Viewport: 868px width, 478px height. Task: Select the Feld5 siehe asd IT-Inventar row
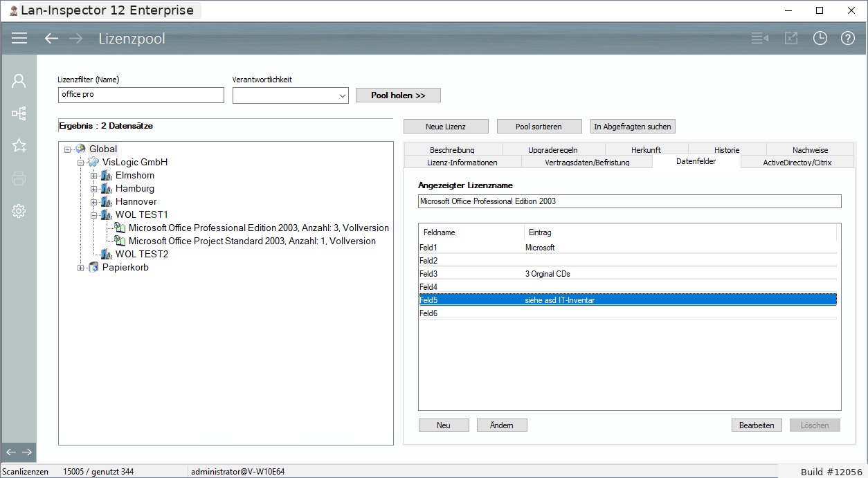click(x=628, y=300)
